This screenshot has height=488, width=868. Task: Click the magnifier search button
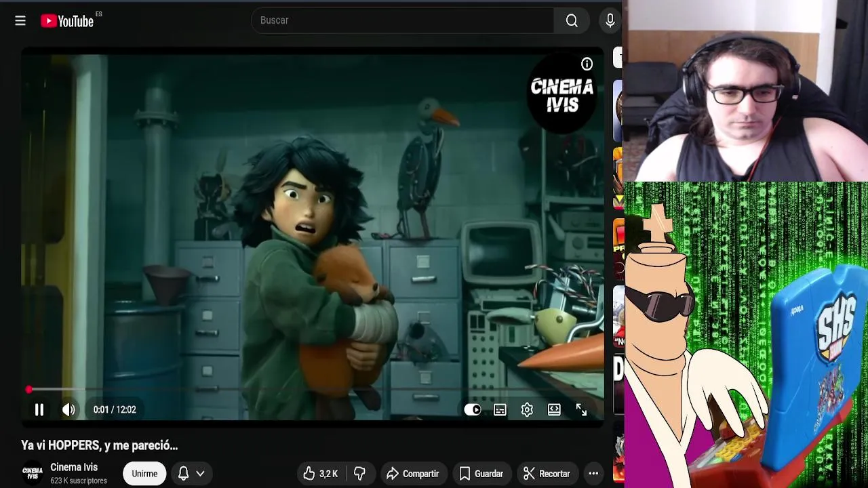click(572, 20)
